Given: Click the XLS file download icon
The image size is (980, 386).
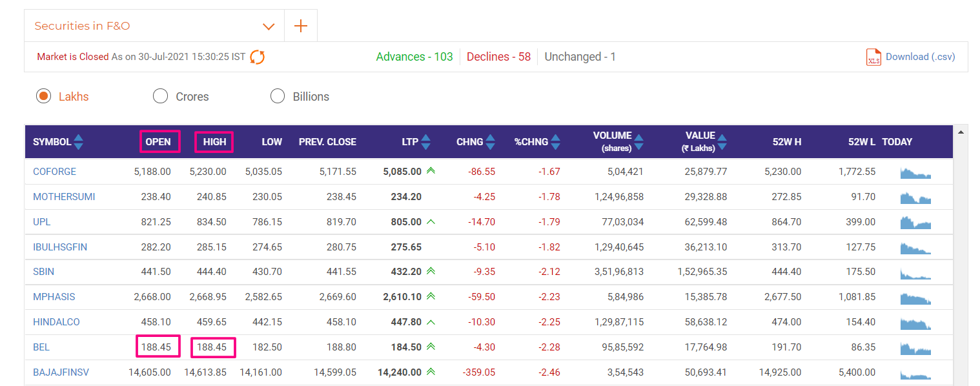Looking at the screenshot, I should click(873, 57).
